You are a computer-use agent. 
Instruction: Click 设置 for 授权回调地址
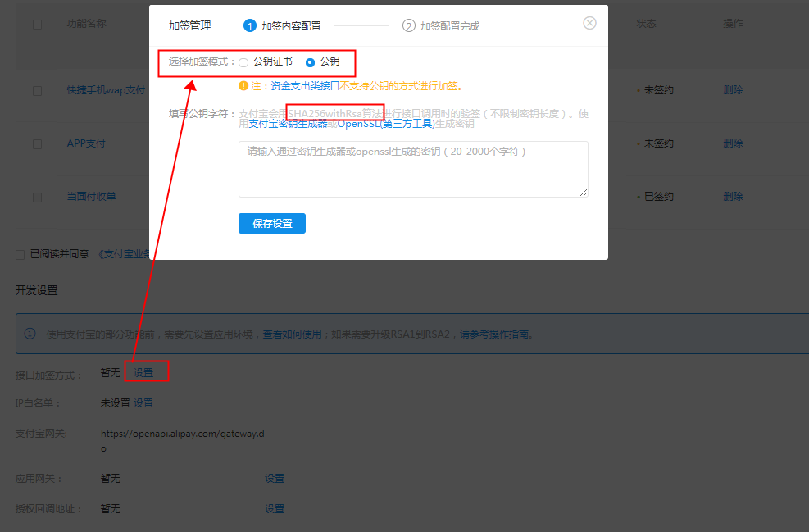275,509
